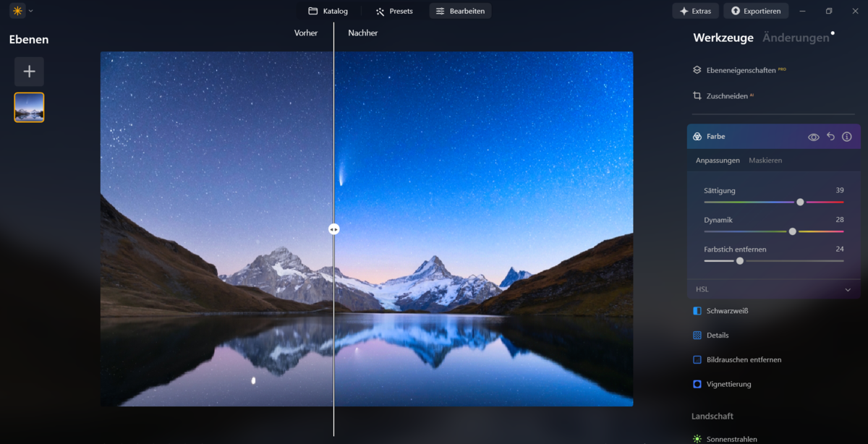Add a new layer with the plus button
Image resolution: width=868 pixels, height=444 pixels.
(x=29, y=71)
